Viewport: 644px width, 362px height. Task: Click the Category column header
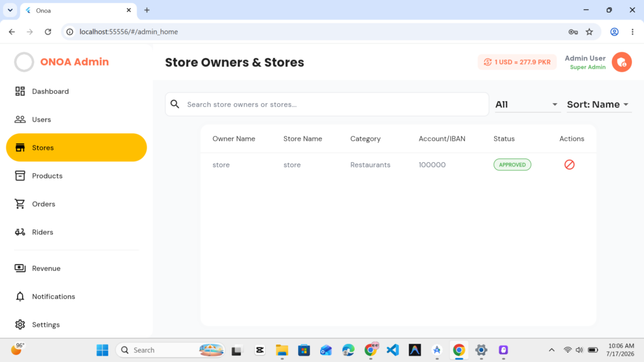365,139
